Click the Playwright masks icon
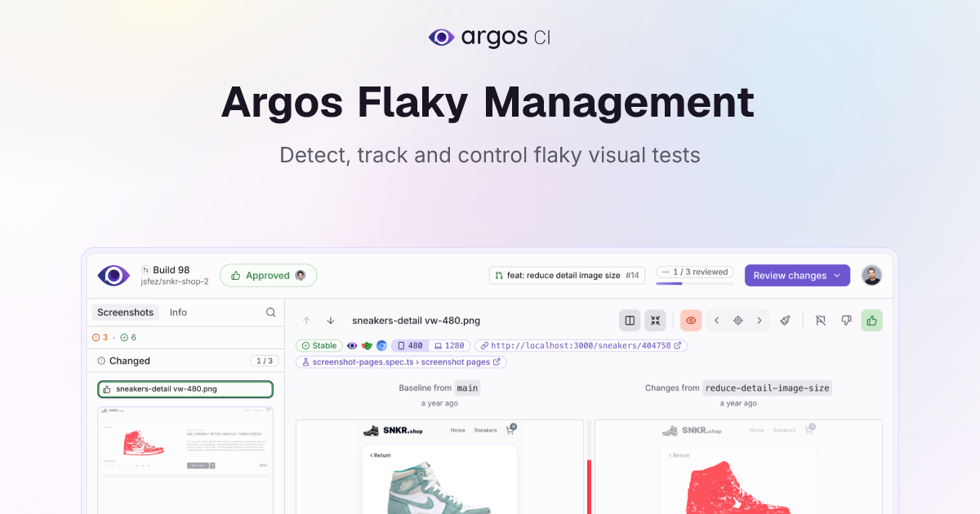The image size is (980, 514). point(367,346)
